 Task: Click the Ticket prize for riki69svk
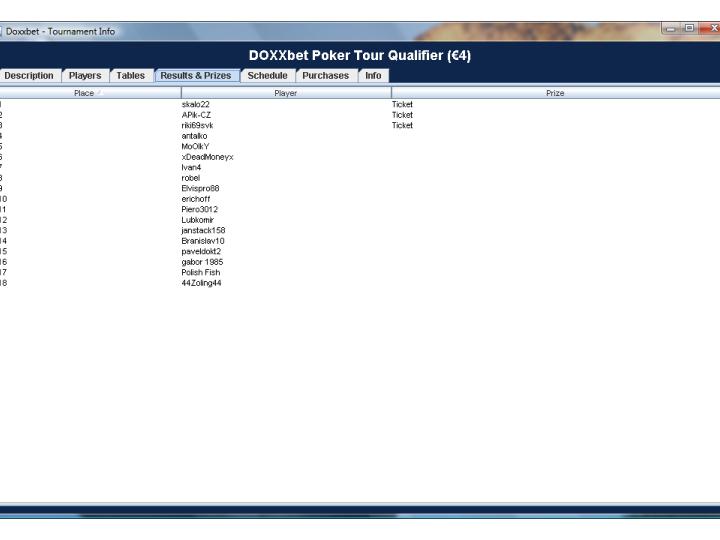(x=402, y=125)
